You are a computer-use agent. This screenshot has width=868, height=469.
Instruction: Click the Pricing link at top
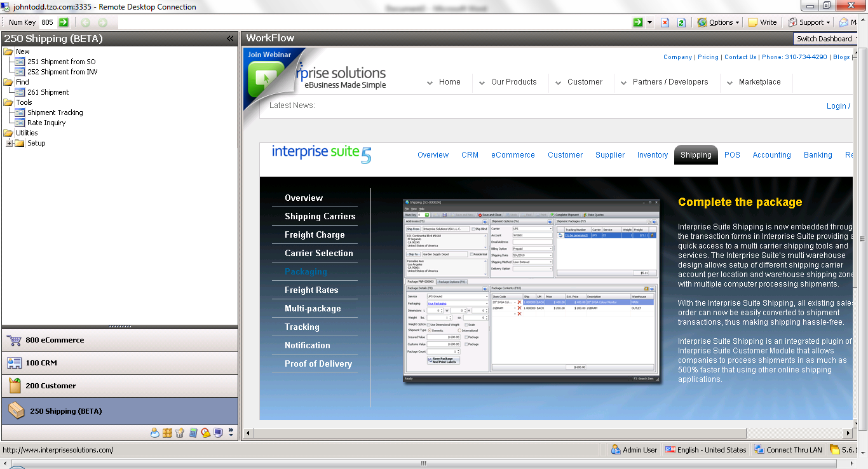pos(708,57)
